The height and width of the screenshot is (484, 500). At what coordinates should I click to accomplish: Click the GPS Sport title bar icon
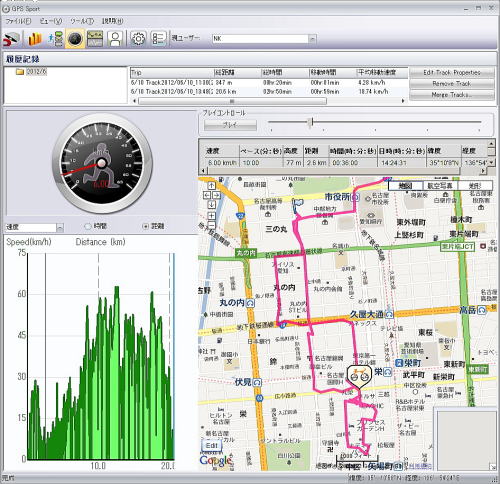click(6, 9)
